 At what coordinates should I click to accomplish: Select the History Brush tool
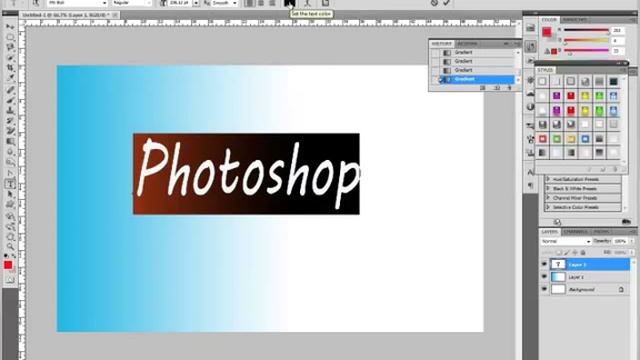tap(10, 121)
